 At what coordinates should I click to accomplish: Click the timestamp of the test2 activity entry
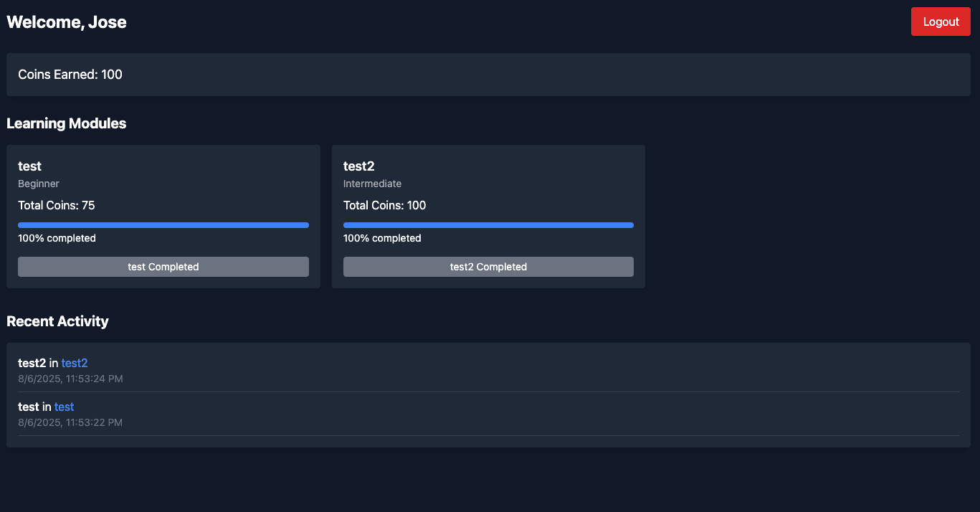coord(70,379)
